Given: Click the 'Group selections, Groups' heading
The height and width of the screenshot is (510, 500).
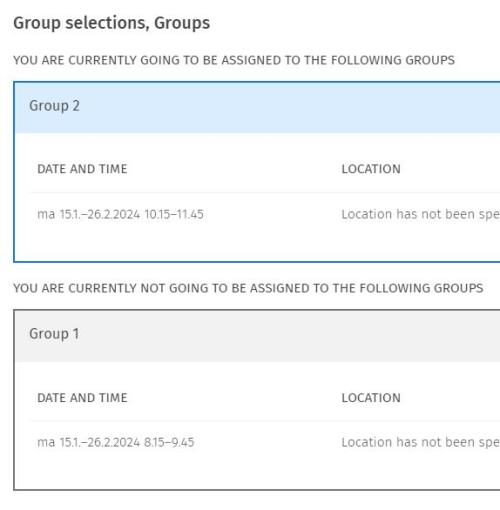Looking at the screenshot, I should tap(112, 23).
